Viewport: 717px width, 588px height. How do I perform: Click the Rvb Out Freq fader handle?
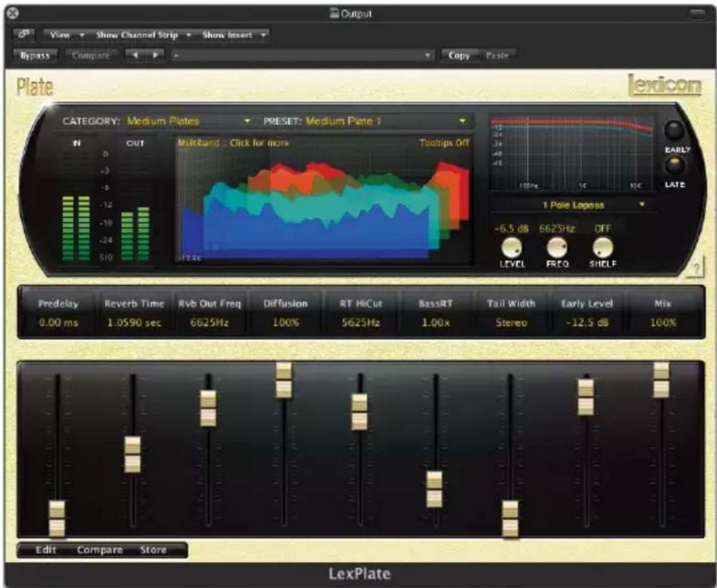[x=208, y=408]
